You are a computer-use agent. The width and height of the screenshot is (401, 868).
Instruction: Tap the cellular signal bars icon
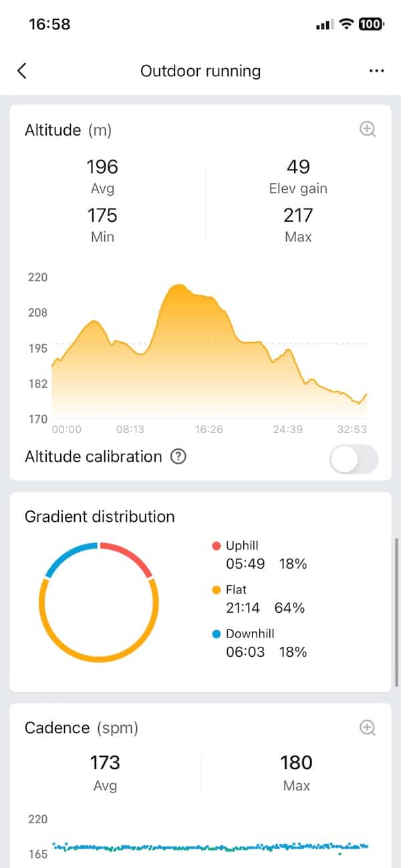click(324, 25)
